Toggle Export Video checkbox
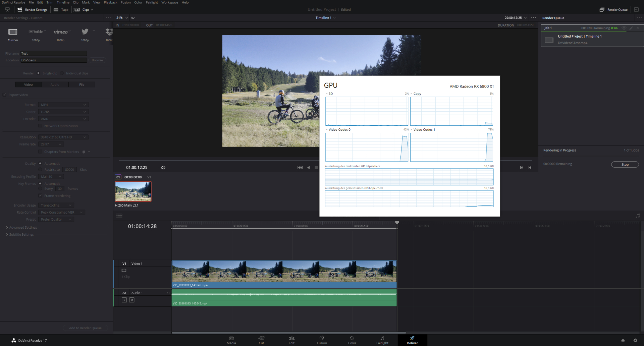The width and height of the screenshot is (644, 346). tap(5, 95)
